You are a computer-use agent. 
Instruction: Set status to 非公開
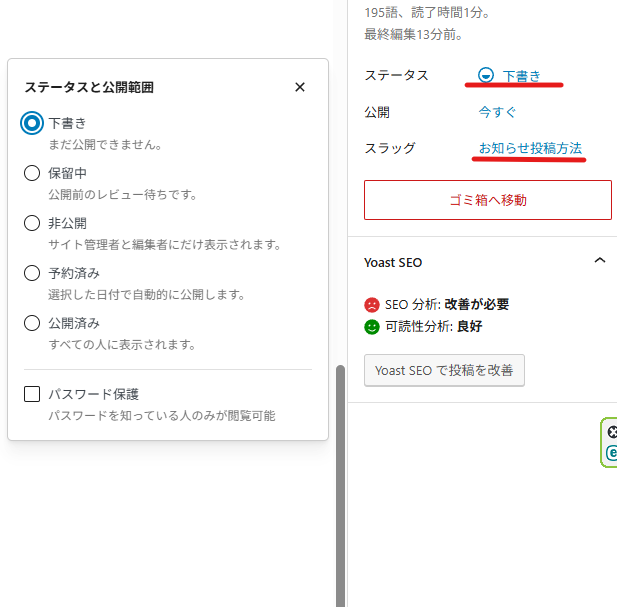(x=32, y=223)
